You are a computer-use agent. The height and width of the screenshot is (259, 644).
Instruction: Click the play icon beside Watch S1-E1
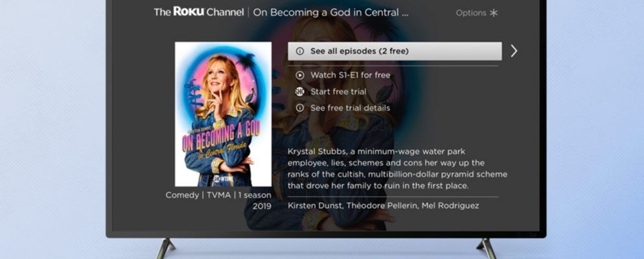pos(300,75)
